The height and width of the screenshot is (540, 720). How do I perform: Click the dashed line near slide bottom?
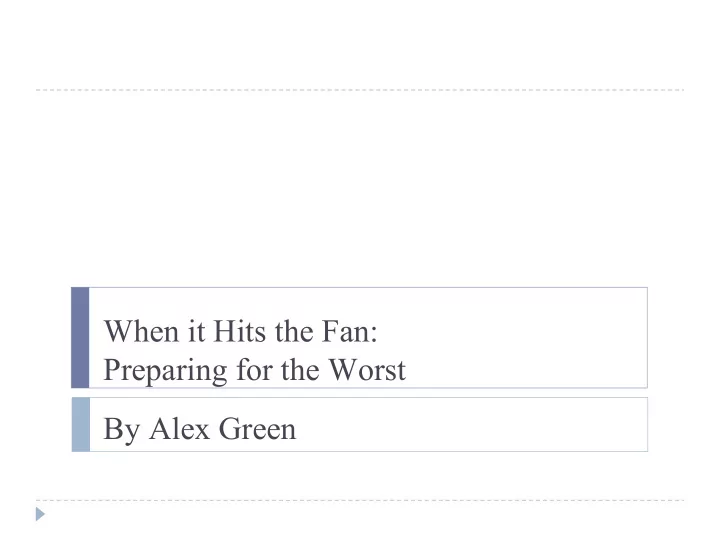click(x=360, y=500)
